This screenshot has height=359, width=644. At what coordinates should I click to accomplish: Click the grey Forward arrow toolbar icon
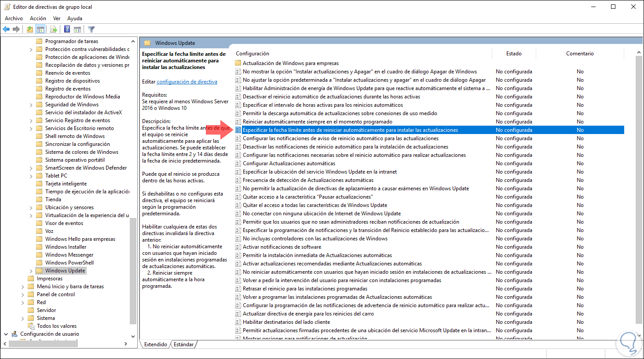tap(16, 29)
